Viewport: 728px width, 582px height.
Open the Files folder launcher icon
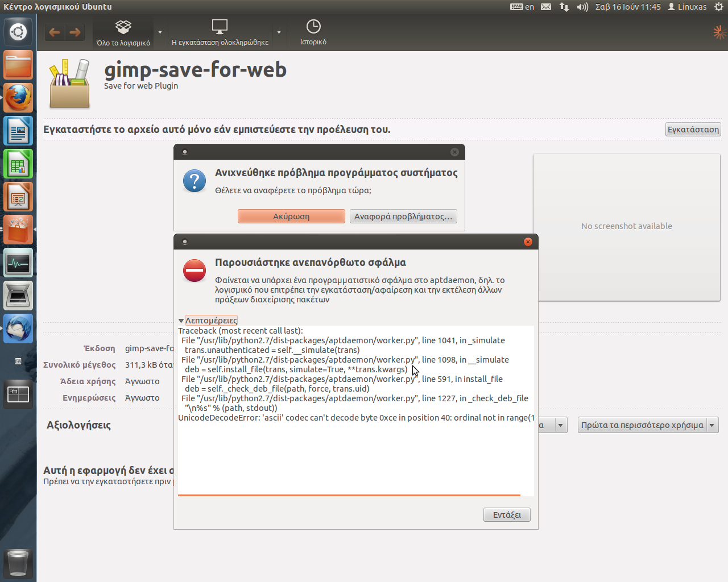(18, 65)
